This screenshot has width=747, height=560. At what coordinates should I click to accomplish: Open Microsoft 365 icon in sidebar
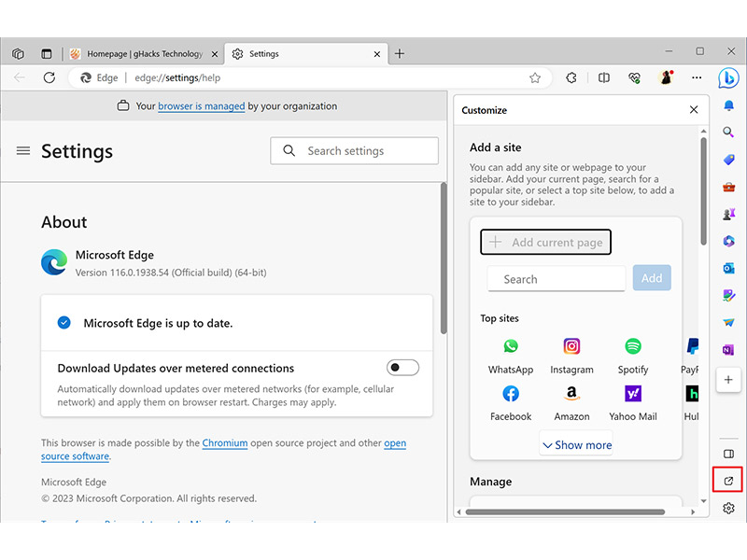click(728, 241)
